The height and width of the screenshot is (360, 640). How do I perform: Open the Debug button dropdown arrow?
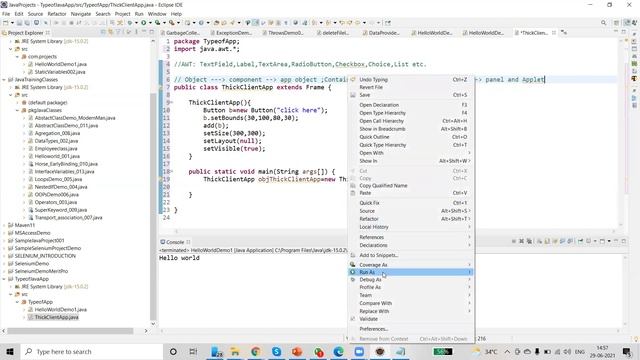(136, 23)
